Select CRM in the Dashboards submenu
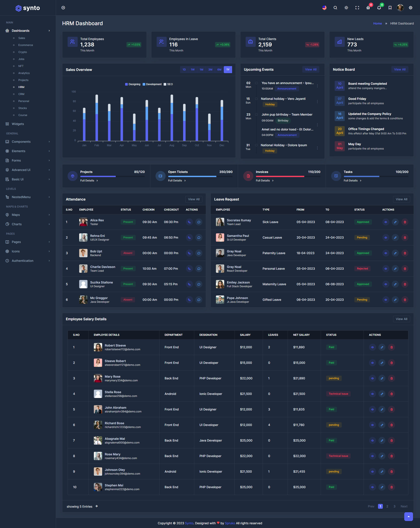 pyautogui.click(x=21, y=94)
